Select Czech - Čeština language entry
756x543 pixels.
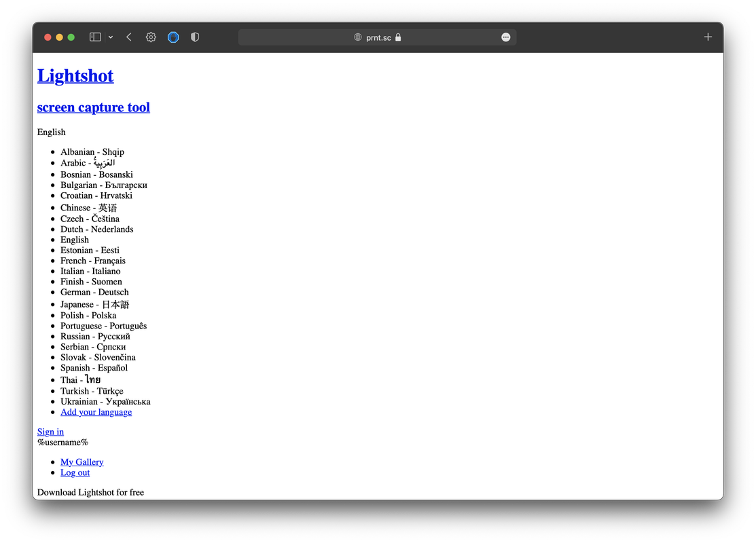[x=90, y=219]
